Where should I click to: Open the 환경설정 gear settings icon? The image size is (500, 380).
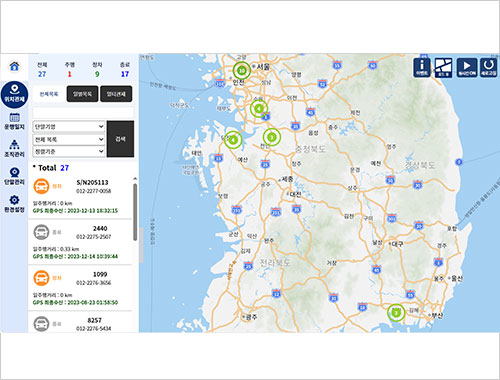(x=14, y=204)
